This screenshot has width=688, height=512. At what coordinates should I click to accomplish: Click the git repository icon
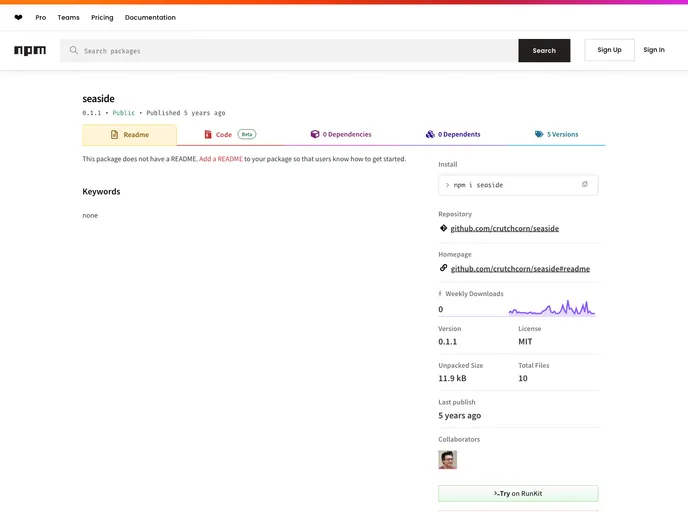tap(443, 228)
